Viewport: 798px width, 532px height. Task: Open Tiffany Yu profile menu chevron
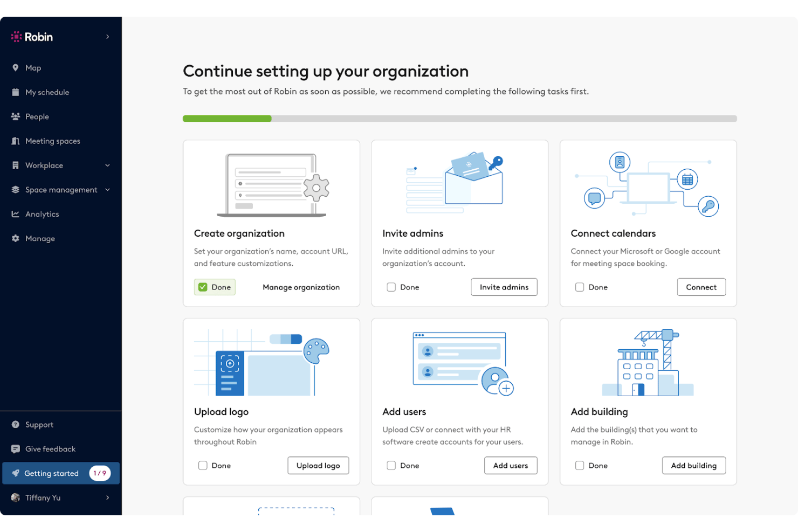click(108, 498)
